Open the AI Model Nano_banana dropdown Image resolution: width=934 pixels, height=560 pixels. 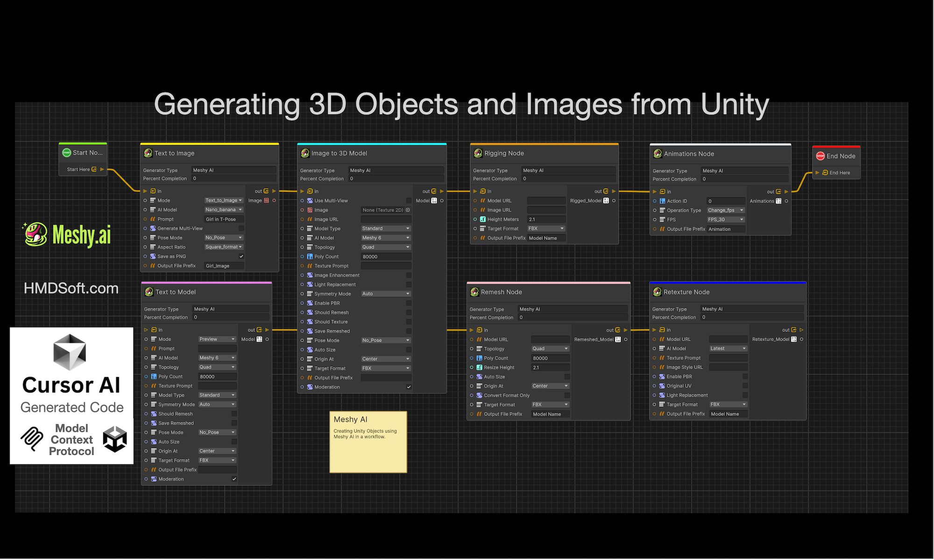pyautogui.click(x=224, y=210)
